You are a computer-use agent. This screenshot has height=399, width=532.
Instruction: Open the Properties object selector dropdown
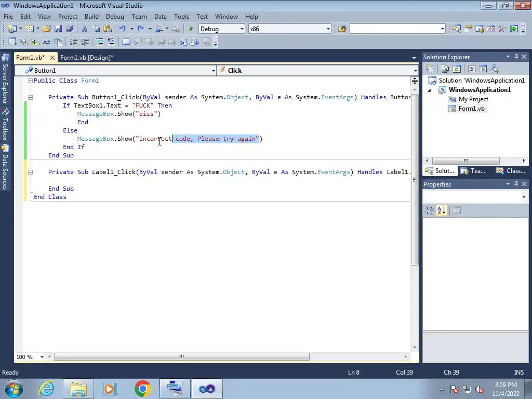[x=524, y=197]
